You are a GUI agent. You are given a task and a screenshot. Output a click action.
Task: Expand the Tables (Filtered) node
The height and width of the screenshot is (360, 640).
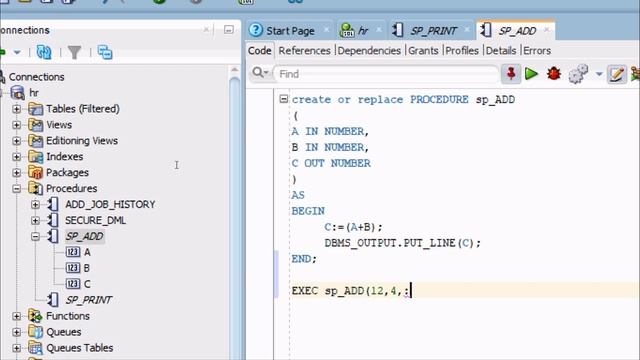16,109
